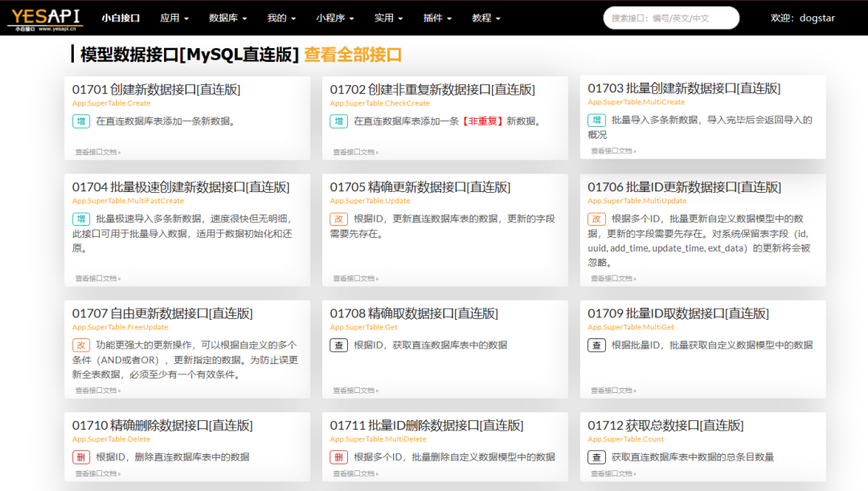View 查看接口文档 for card 01703
Image resolution: width=868 pixels, height=491 pixels.
(x=613, y=150)
